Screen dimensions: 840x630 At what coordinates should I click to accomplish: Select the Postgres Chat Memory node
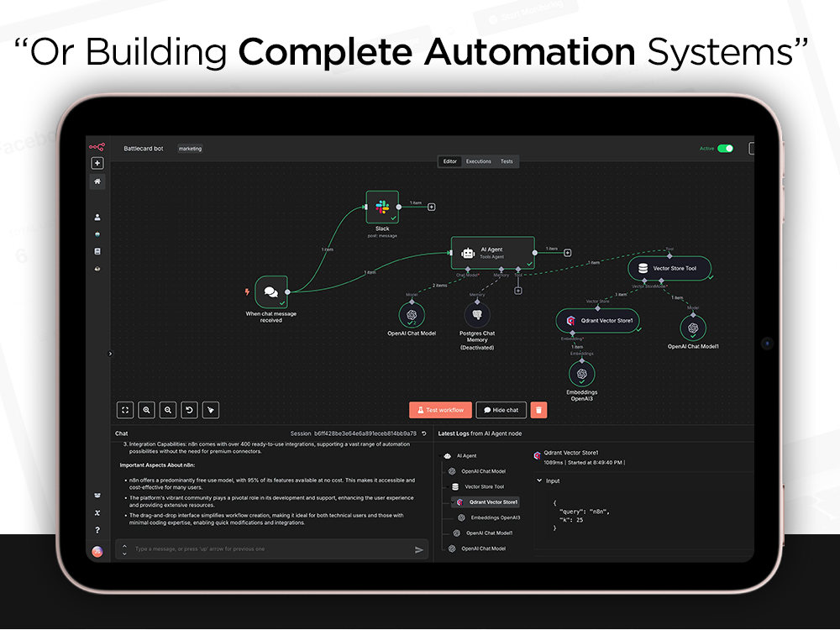[477, 314]
